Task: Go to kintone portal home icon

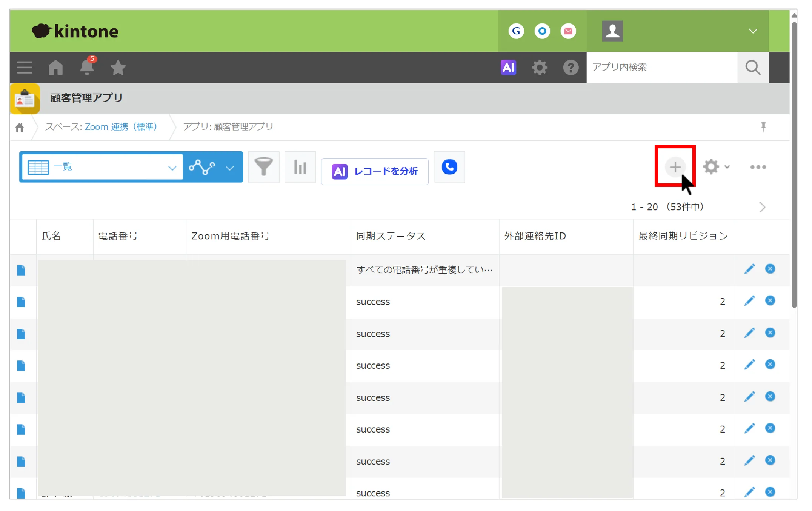Action: coord(56,68)
